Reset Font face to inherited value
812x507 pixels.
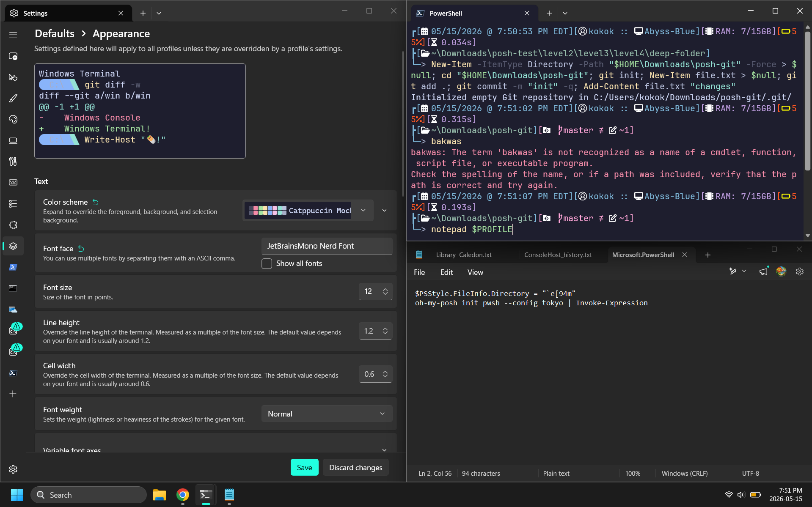81,249
